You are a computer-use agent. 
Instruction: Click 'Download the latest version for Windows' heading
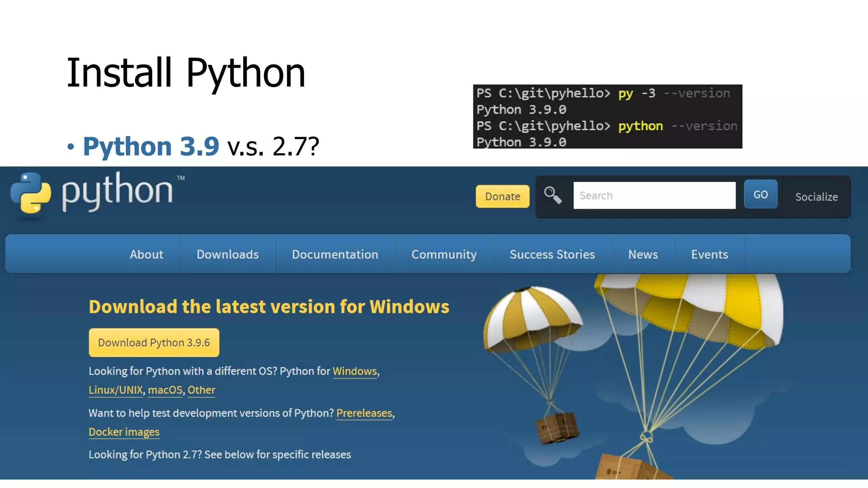pyautogui.click(x=269, y=307)
